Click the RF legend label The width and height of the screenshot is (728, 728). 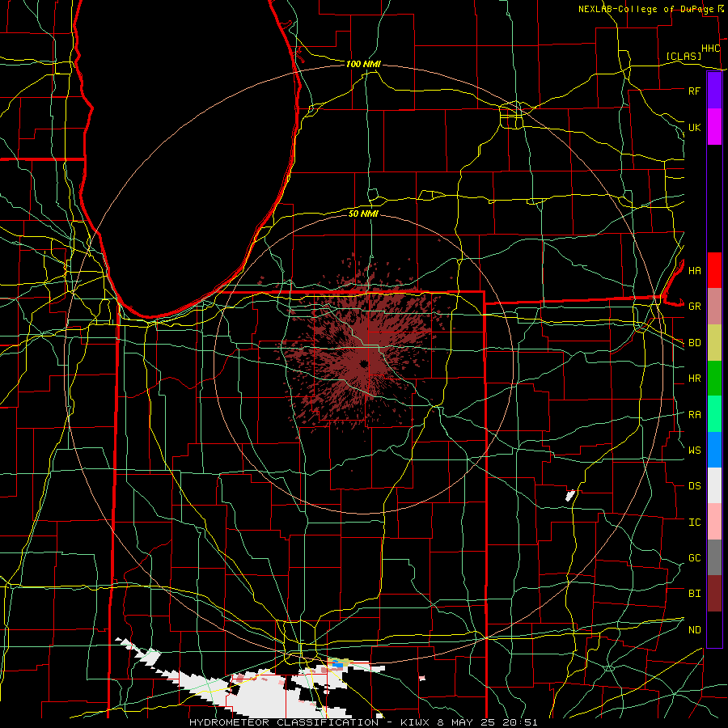[x=694, y=91]
